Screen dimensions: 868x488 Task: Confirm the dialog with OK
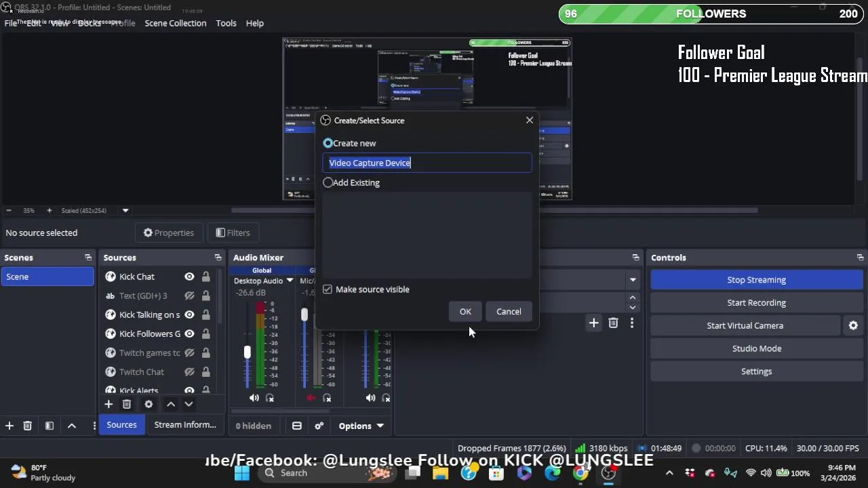465,311
